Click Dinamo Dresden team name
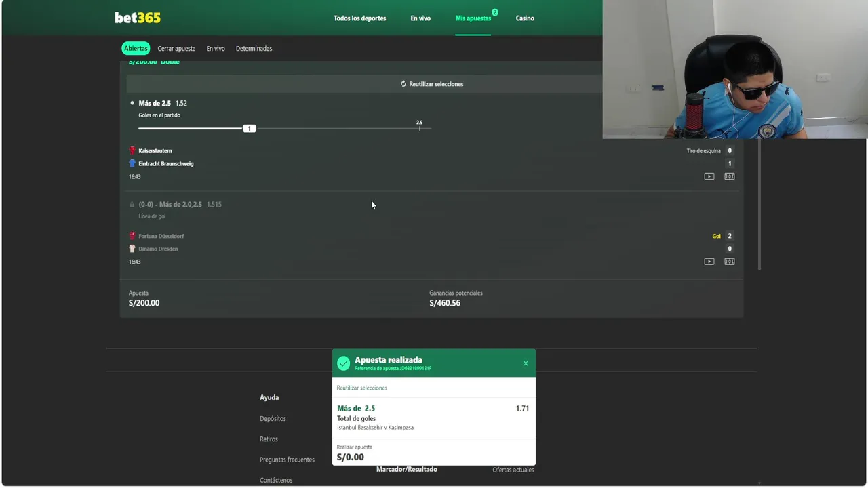The image size is (868, 488). pos(158,249)
